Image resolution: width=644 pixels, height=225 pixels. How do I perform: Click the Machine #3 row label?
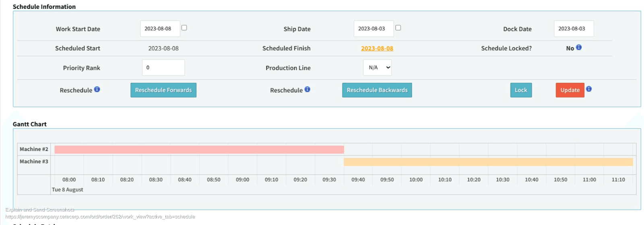tap(34, 162)
